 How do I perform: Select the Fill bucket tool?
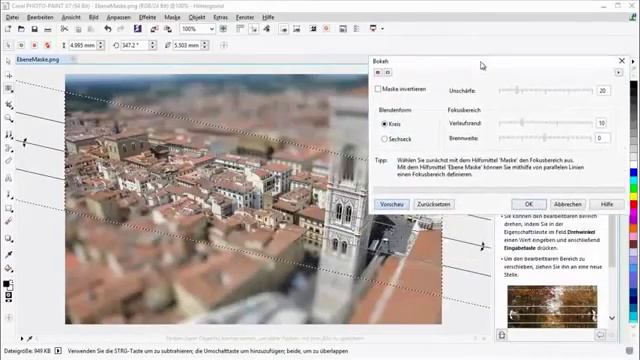(x=9, y=269)
